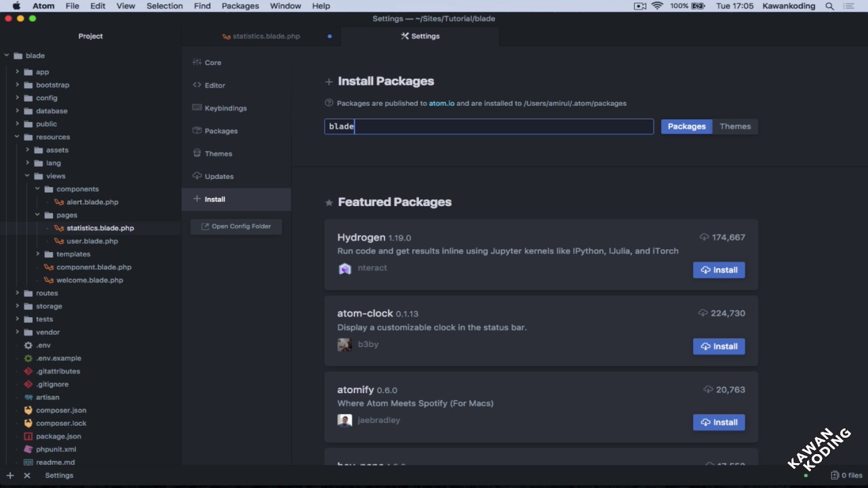
Task: Expand the app folder
Action: click(x=17, y=72)
